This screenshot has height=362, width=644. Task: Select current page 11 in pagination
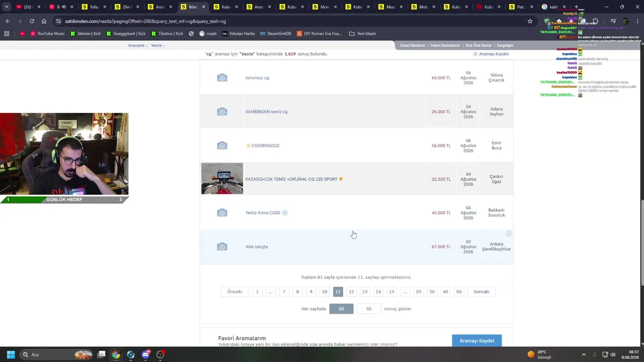tap(338, 292)
